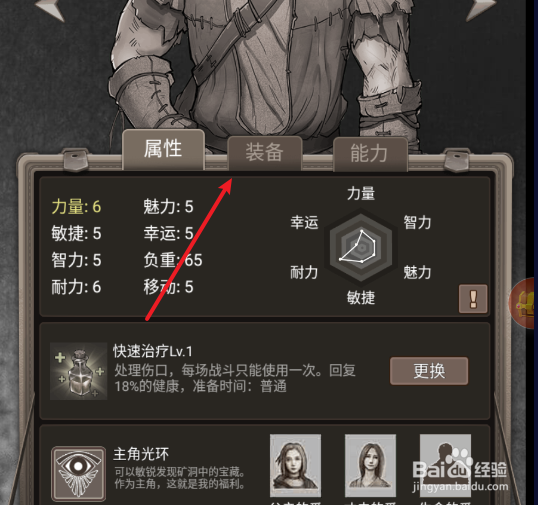
Task: Tap the 主角光环 ability title
Action: coord(141,454)
